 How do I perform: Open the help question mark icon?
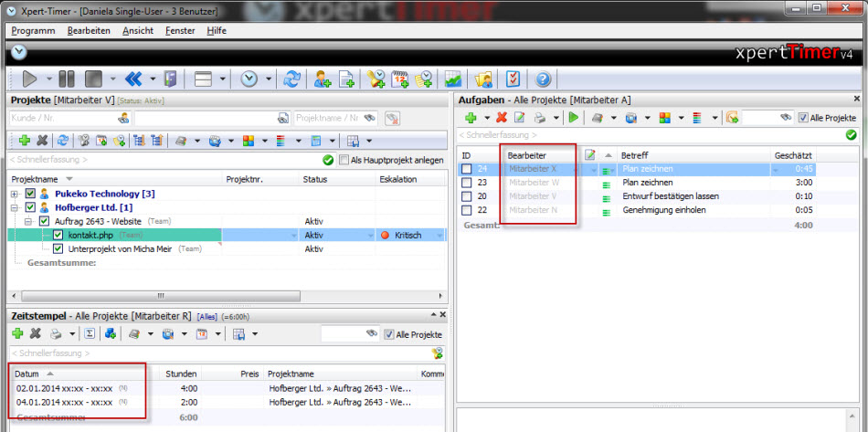[543, 79]
